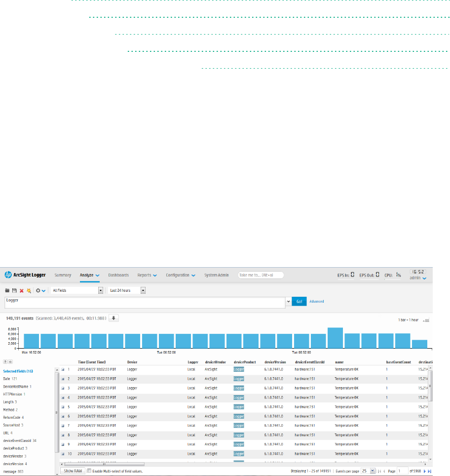The image size is (450, 476).
Task: Open Advanced search link
Action: click(316, 301)
